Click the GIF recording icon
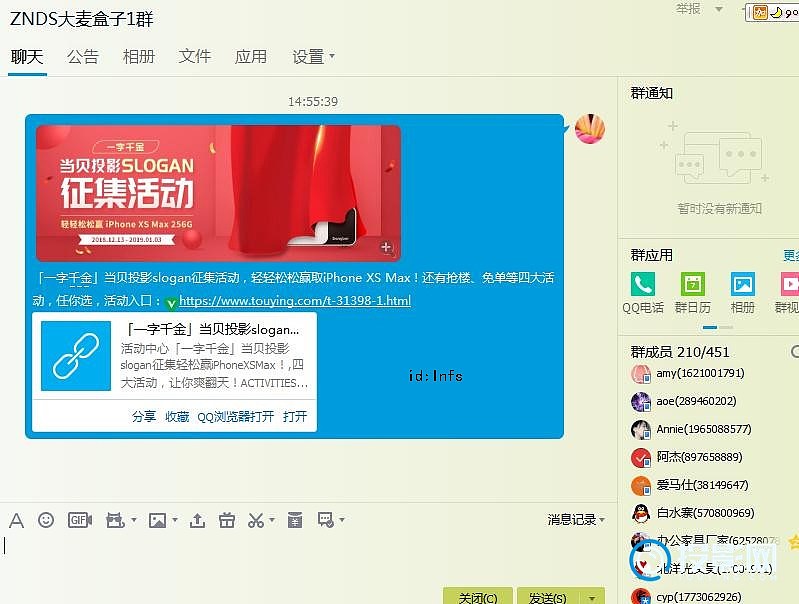Viewport: 799px width, 604px height. click(x=80, y=520)
